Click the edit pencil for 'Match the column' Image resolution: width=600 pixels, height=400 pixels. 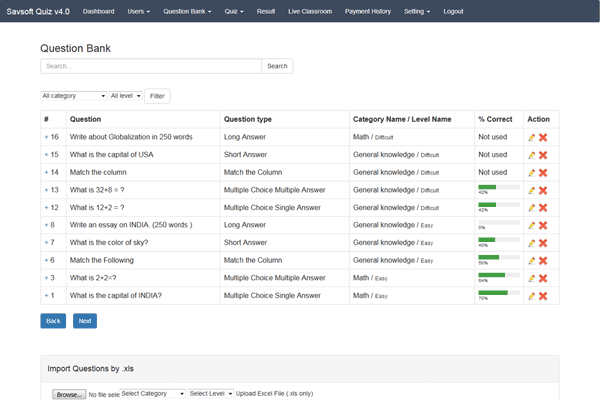[532, 173]
